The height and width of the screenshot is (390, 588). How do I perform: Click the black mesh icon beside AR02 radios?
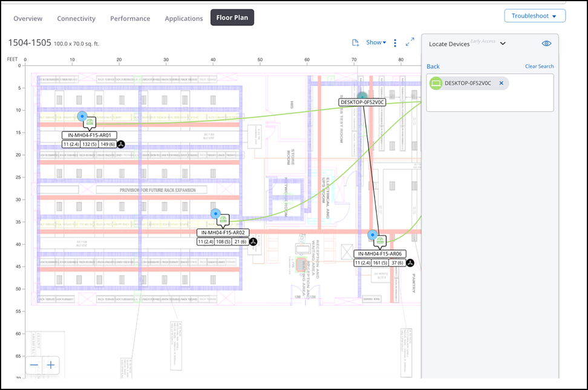(x=253, y=242)
